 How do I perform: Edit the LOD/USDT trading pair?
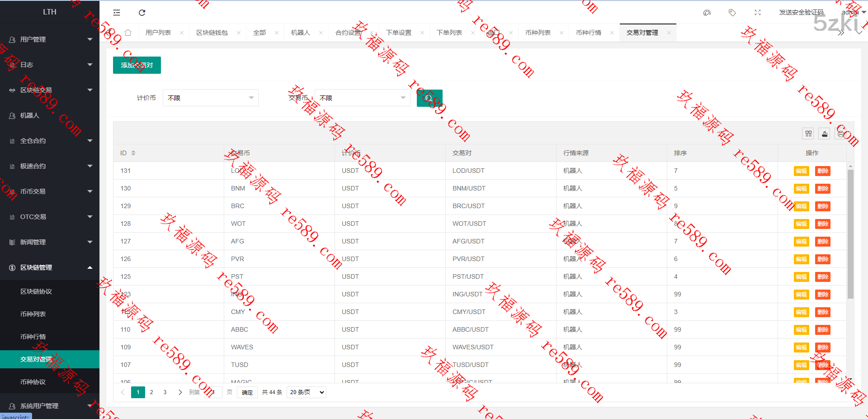(801, 171)
